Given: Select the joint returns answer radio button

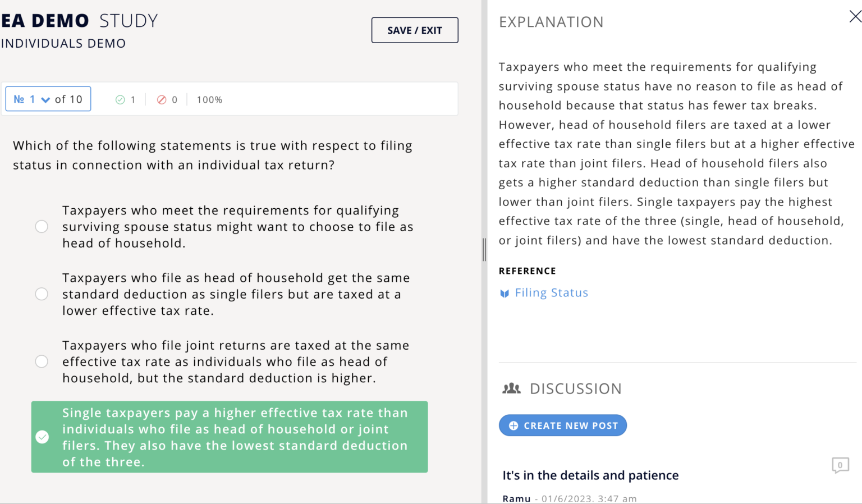Looking at the screenshot, I should (x=42, y=361).
